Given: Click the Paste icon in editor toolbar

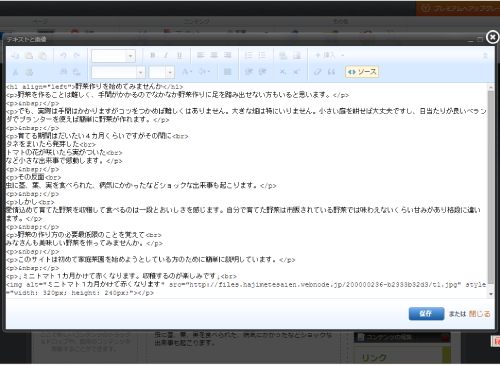Looking at the screenshot, I should coord(29,56).
